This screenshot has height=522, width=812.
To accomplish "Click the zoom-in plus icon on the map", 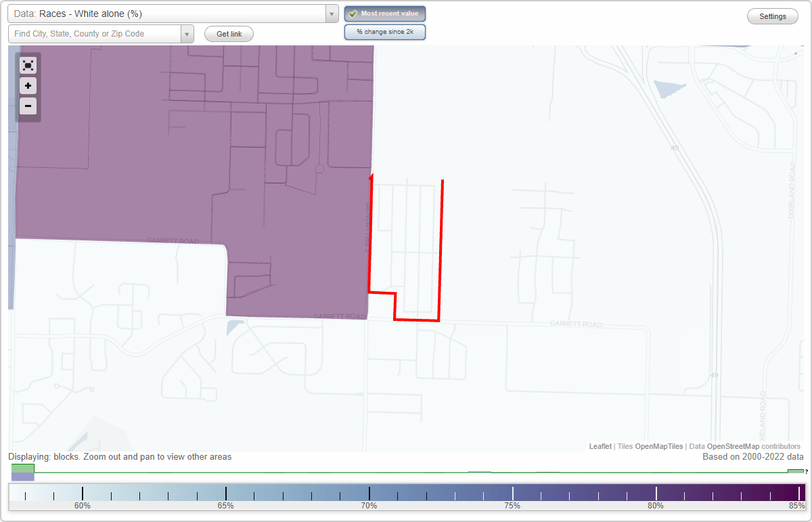I will [28, 86].
